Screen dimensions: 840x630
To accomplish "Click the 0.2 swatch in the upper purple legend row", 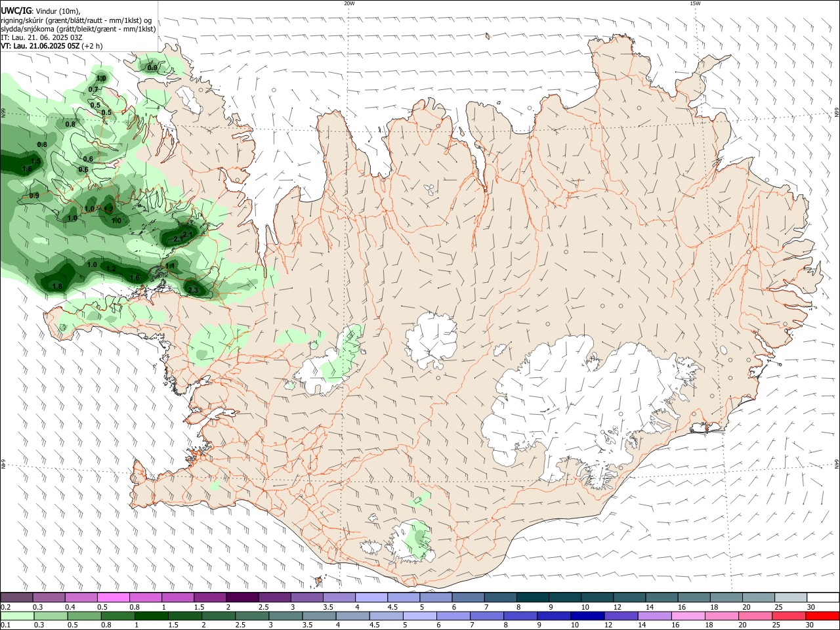I will coord(16,597).
